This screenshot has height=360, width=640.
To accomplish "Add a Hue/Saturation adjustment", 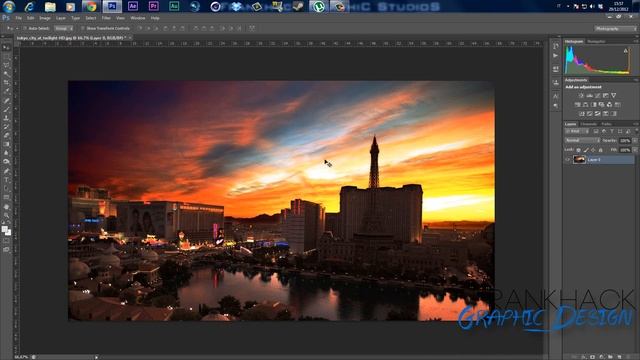I will point(578,104).
